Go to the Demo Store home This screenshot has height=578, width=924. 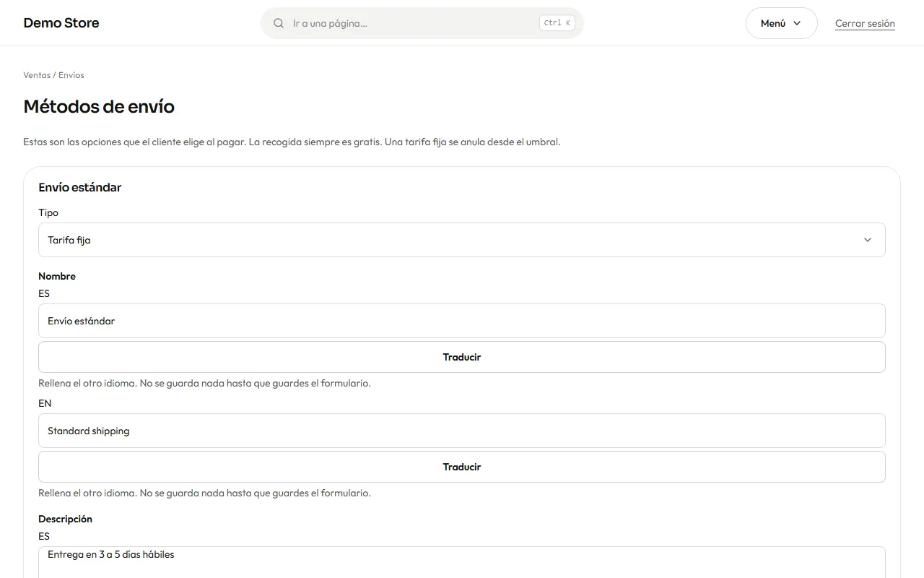click(x=61, y=23)
